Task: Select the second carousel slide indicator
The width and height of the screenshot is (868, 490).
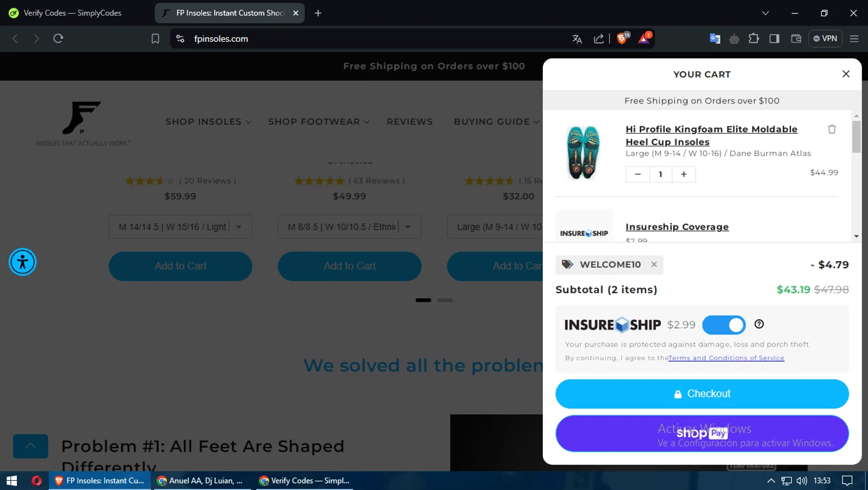Action: coord(445,300)
